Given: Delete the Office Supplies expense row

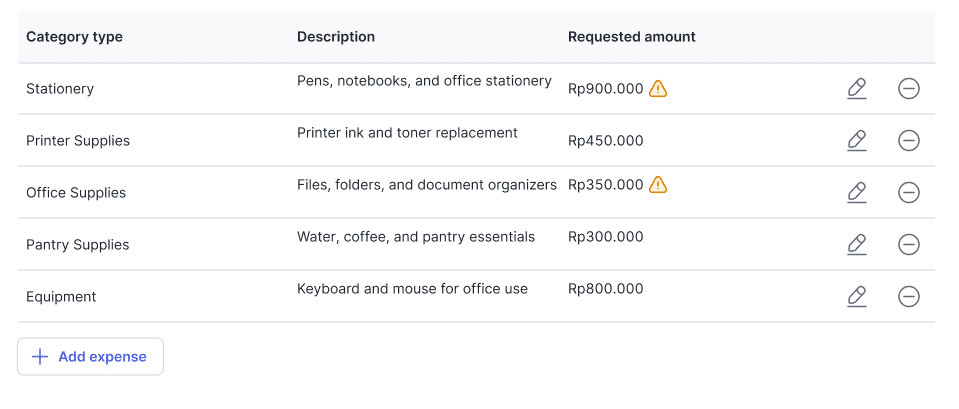Looking at the screenshot, I should [908, 193].
